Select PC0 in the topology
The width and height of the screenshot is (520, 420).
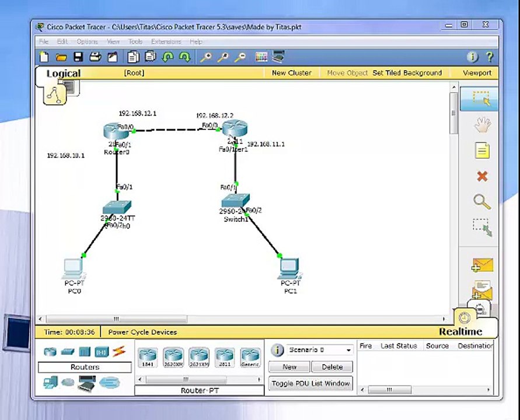74,269
